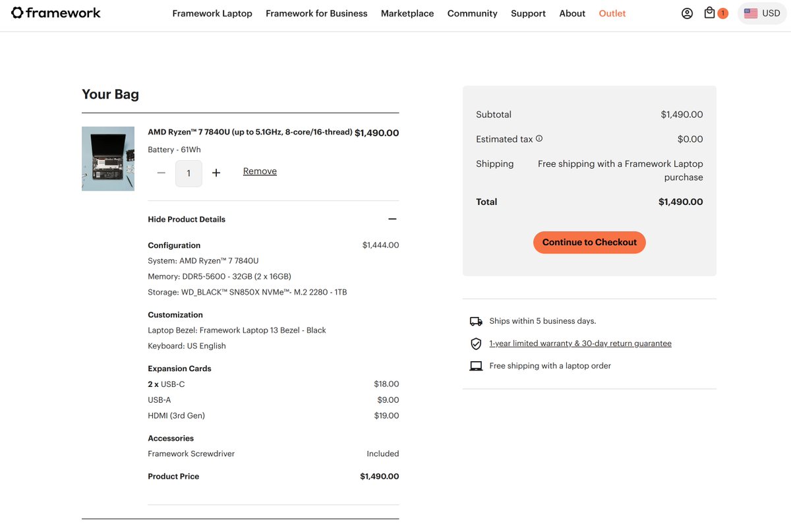The height and width of the screenshot is (532, 791).
Task: Click the Laptop Bezel Black line
Action: point(237,330)
